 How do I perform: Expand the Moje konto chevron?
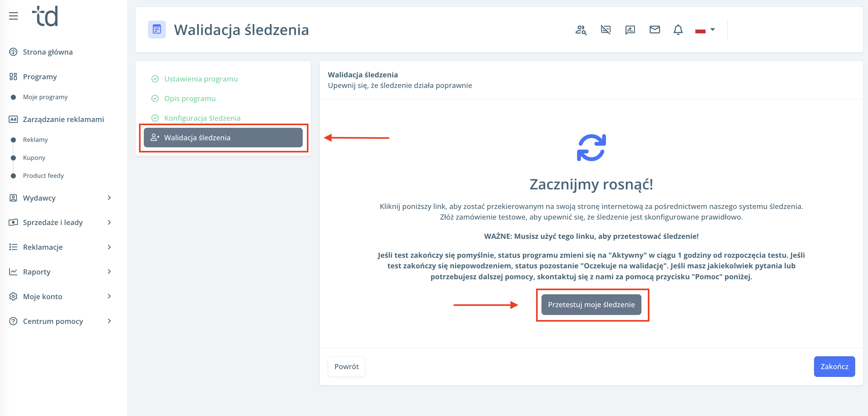click(109, 296)
